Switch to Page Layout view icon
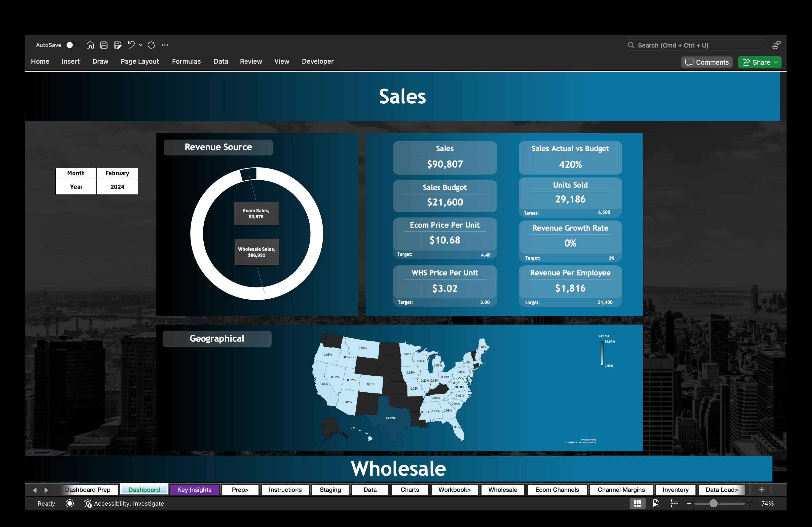Screen dimensions: 812x527 click(x=656, y=503)
